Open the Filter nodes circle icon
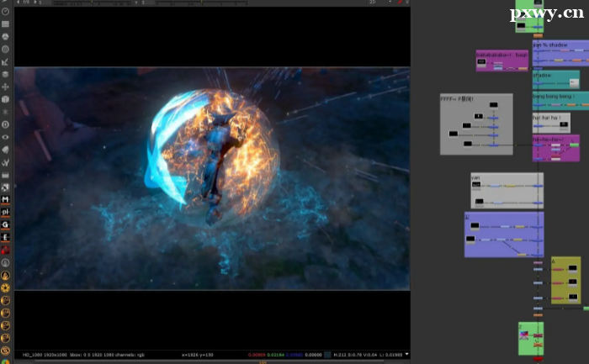Image resolution: width=589 pixels, height=364 pixels. coord(5,49)
